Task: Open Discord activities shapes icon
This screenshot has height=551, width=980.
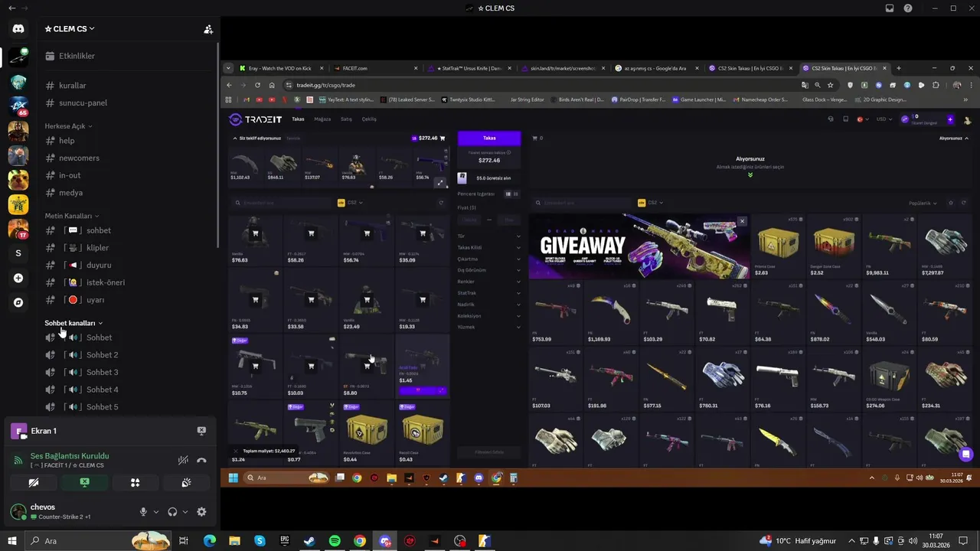Action: pos(135,482)
